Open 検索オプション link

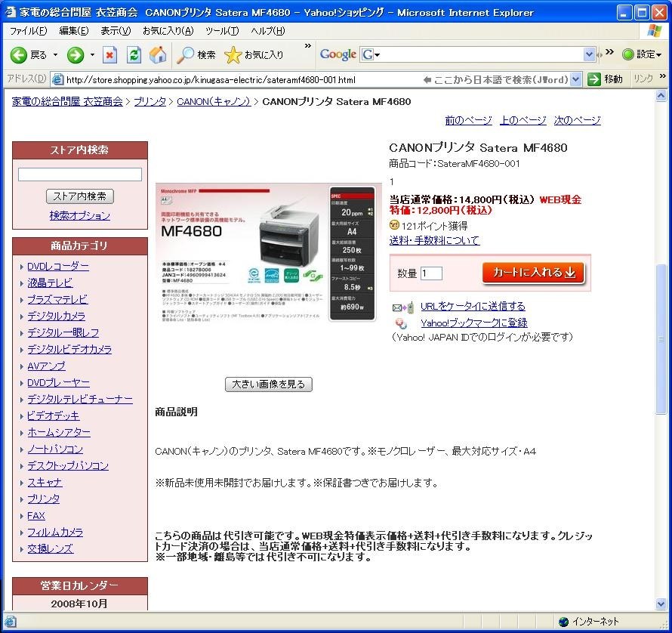click(80, 215)
